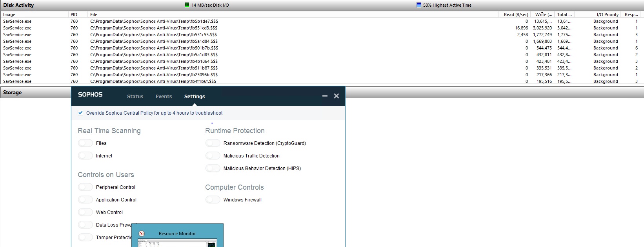Expand the Storage section header

pos(35,93)
